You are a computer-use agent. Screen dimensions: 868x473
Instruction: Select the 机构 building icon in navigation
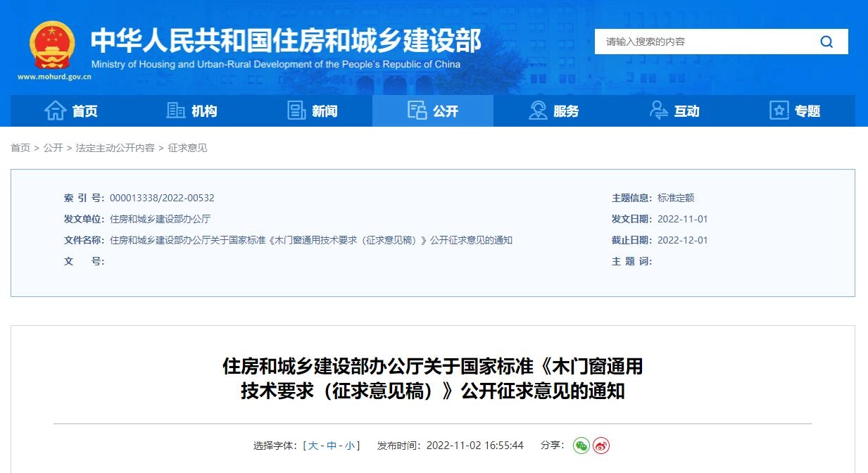click(176, 111)
